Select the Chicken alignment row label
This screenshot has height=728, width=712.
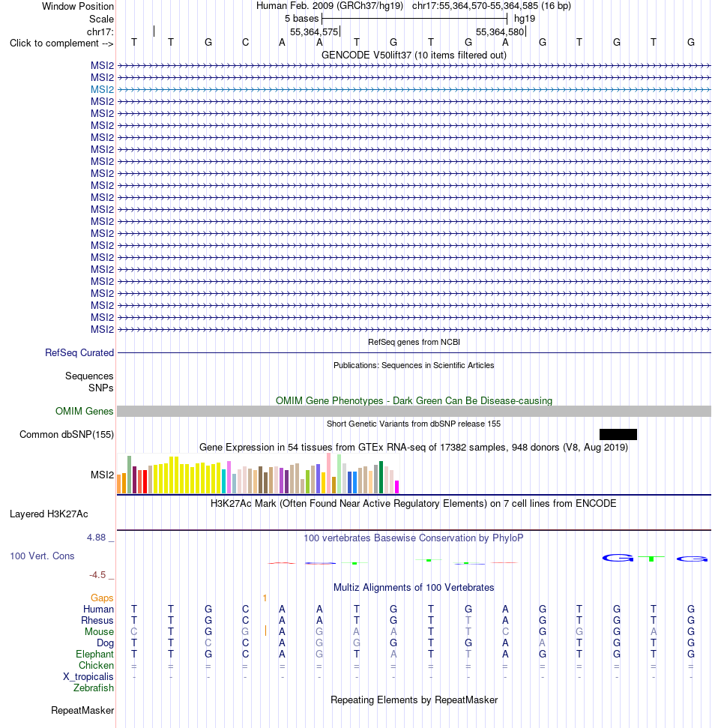pos(96,665)
